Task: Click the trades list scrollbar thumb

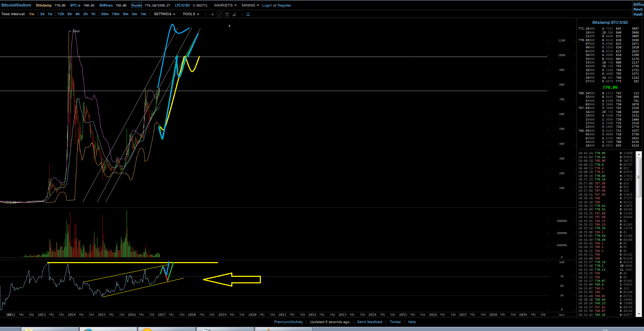Action: pyautogui.click(x=639, y=177)
